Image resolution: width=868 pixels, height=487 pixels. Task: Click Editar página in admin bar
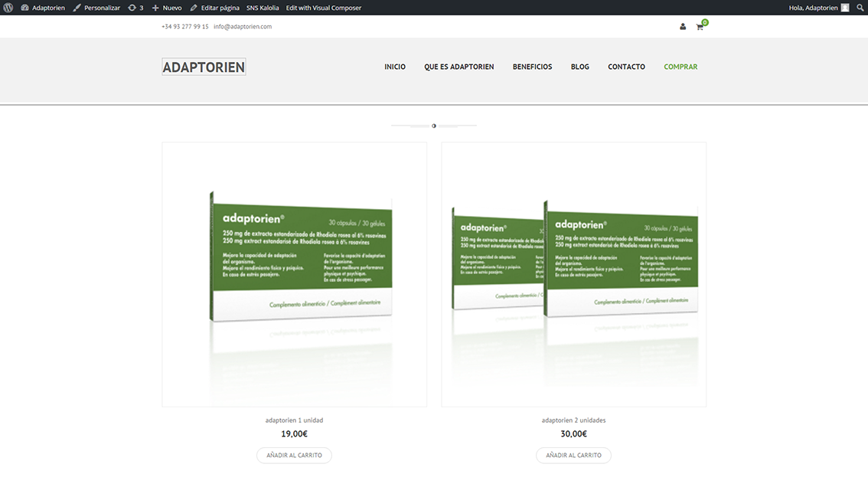tap(214, 8)
